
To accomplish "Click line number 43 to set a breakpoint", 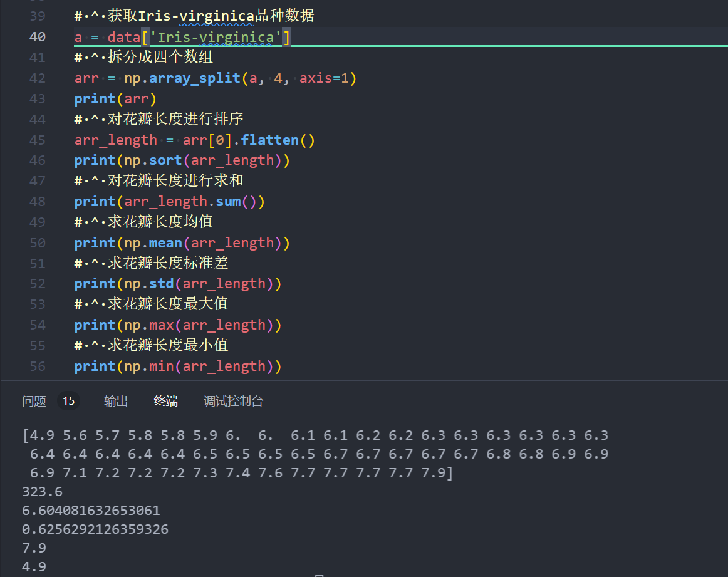I will 38,98.
